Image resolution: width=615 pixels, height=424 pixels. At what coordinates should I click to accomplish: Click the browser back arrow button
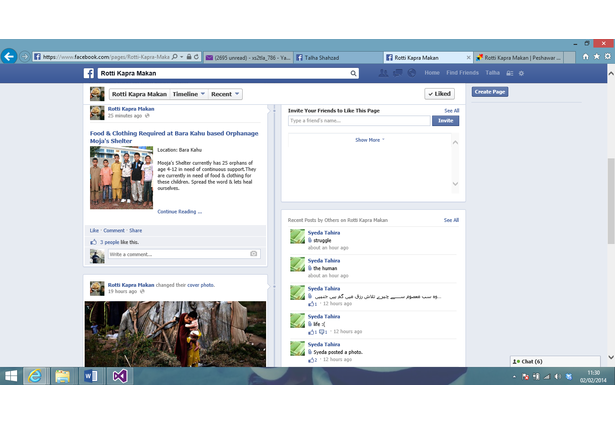9,56
